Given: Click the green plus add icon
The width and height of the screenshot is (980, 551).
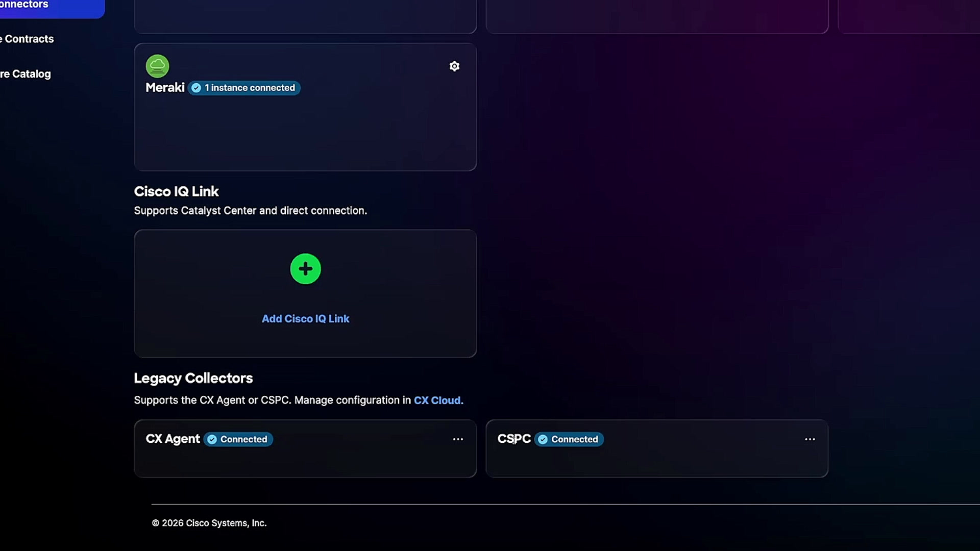Looking at the screenshot, I should [x=305, y=269].
